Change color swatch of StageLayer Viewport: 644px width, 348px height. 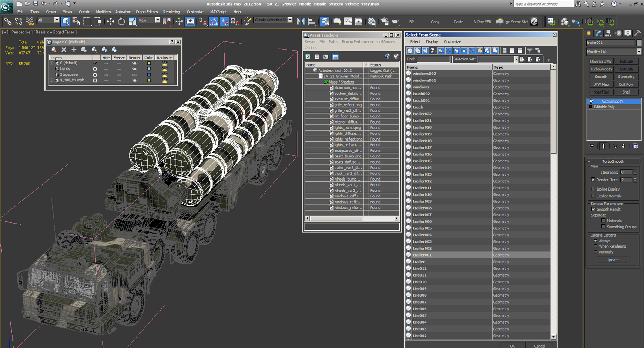[x=149, y=74]
